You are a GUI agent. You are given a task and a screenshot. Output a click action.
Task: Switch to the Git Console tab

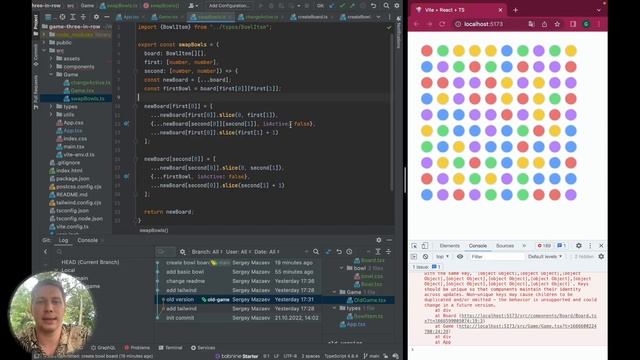[x=88, y=240]
